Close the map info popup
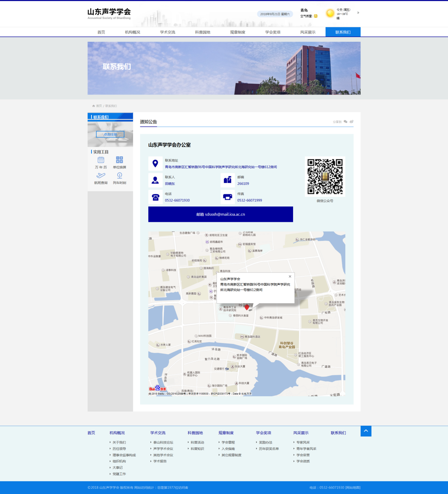The height and width of the screenshot is (494, 448). point(290,276)
